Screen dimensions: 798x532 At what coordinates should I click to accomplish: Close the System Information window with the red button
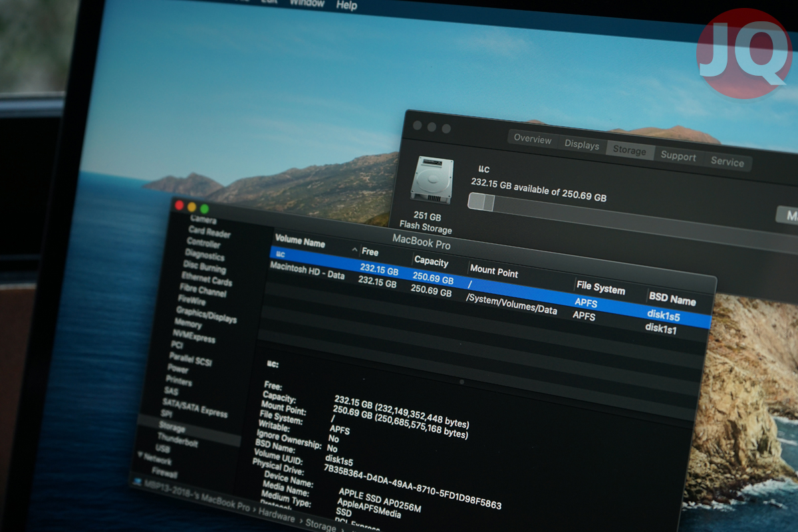179,205
